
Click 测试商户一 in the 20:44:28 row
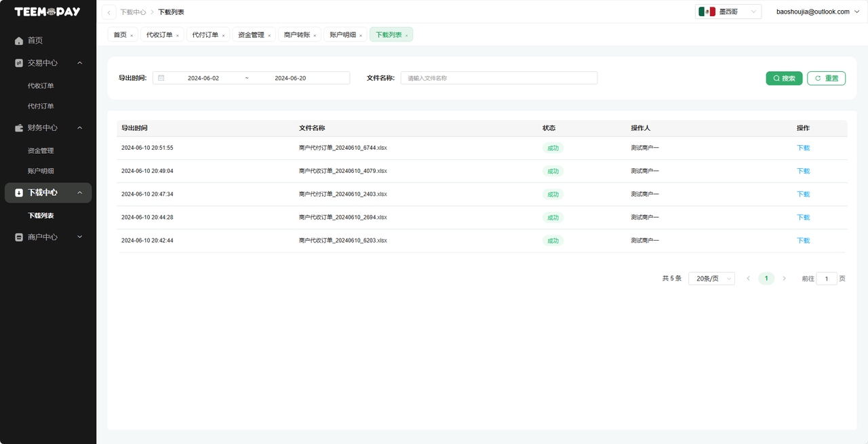[x=645, y=218]
